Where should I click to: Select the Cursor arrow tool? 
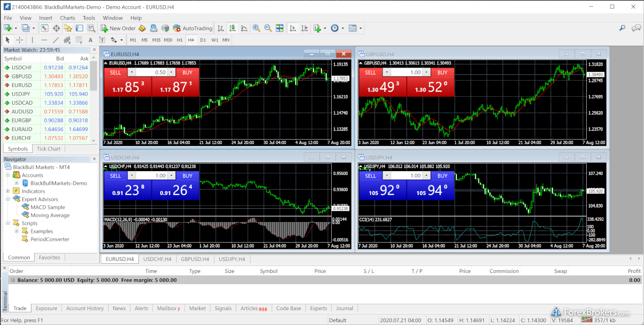pos(7,40)
